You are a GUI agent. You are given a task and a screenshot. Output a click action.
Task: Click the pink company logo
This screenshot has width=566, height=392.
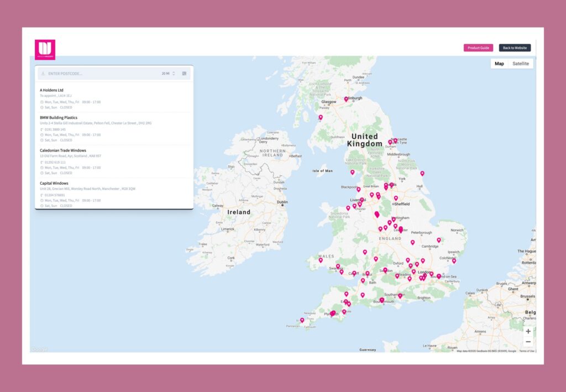[45, 49]
